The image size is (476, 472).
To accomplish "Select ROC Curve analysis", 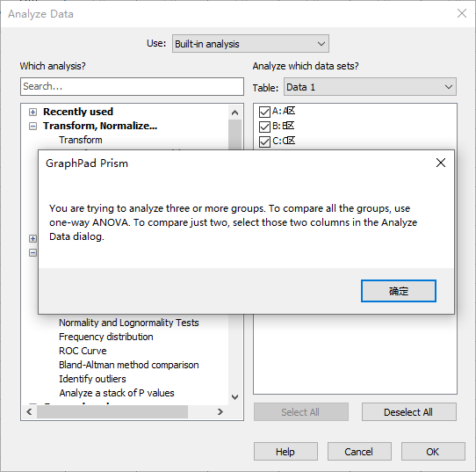I will [x=83, y=351].
